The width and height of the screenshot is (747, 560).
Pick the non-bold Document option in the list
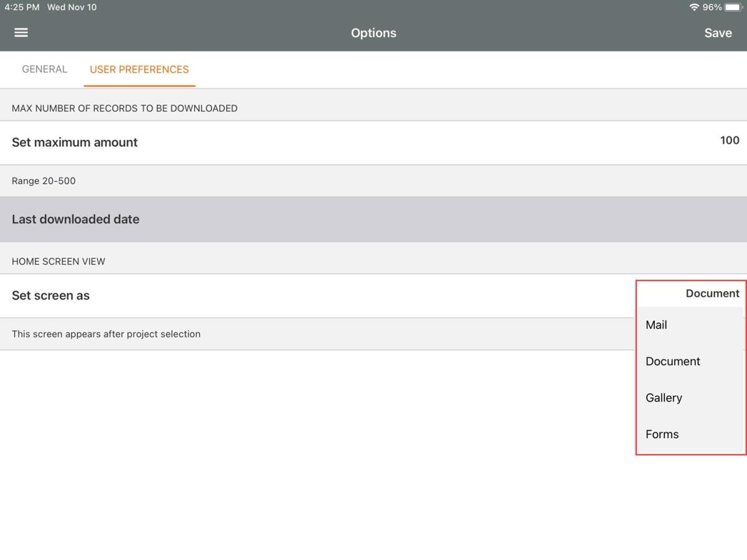click(673, 362)
